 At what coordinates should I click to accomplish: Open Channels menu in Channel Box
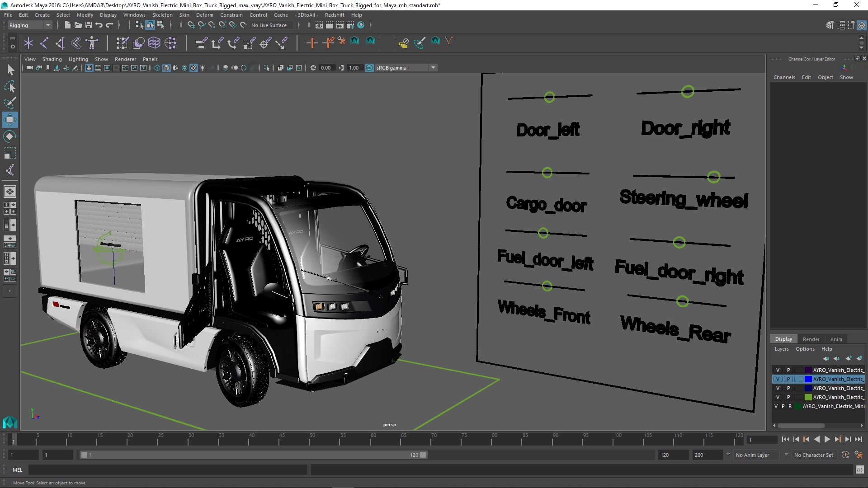click(784, 77)
